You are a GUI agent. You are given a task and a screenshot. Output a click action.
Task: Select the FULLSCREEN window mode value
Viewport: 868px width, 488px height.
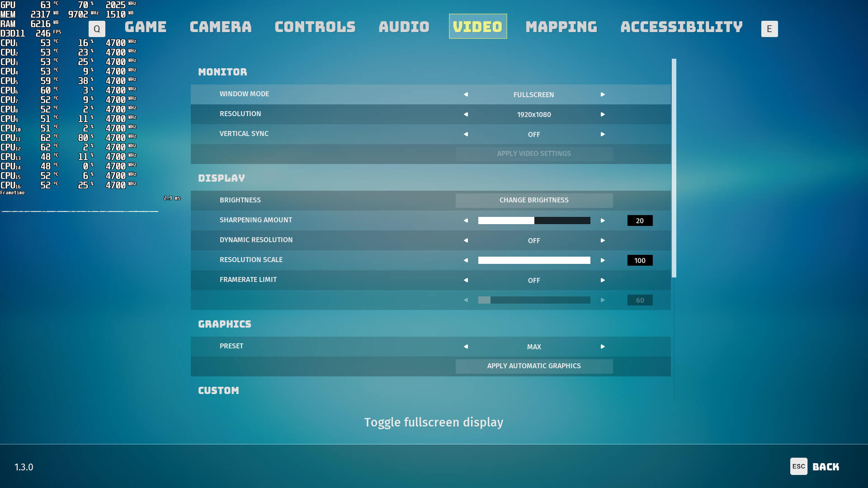coord(533,94)
